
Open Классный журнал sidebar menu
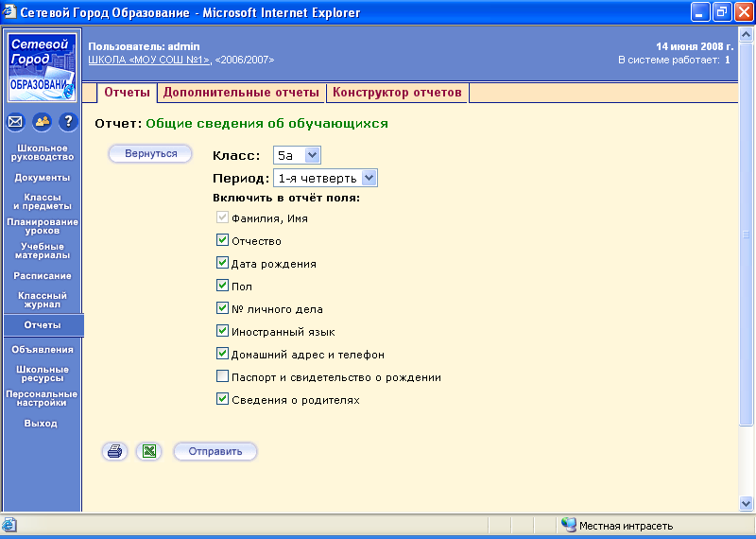pos(43,300)
